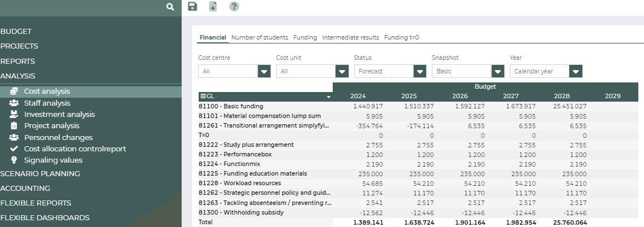Screen dimensions: 644x227
Task: Click the Status Forecast field
Action: point(384,71)
